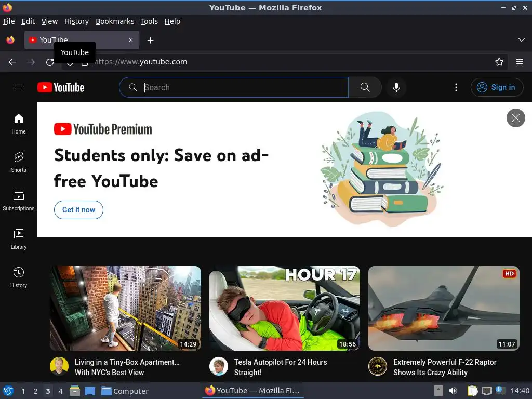Open the Tiny-Box Apartment video thumbnail
The width and height of the screenshot is (532, 399).
click(x=126, y=308)
